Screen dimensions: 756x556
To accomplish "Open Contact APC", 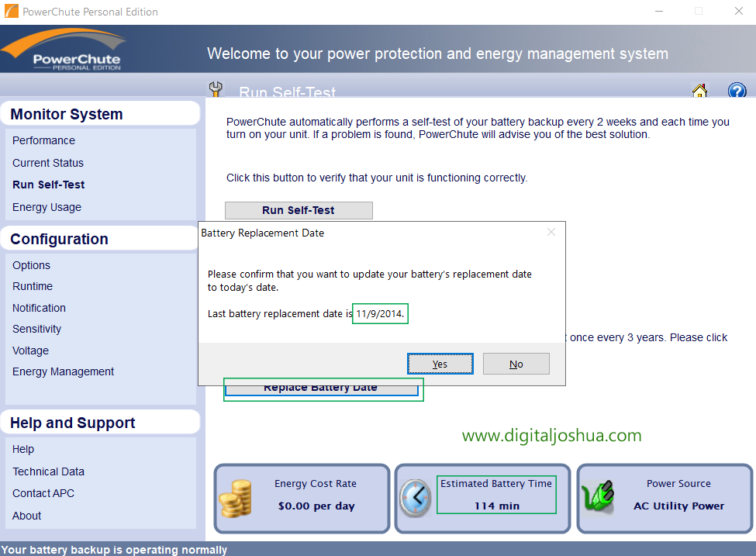I will point(43,493).
